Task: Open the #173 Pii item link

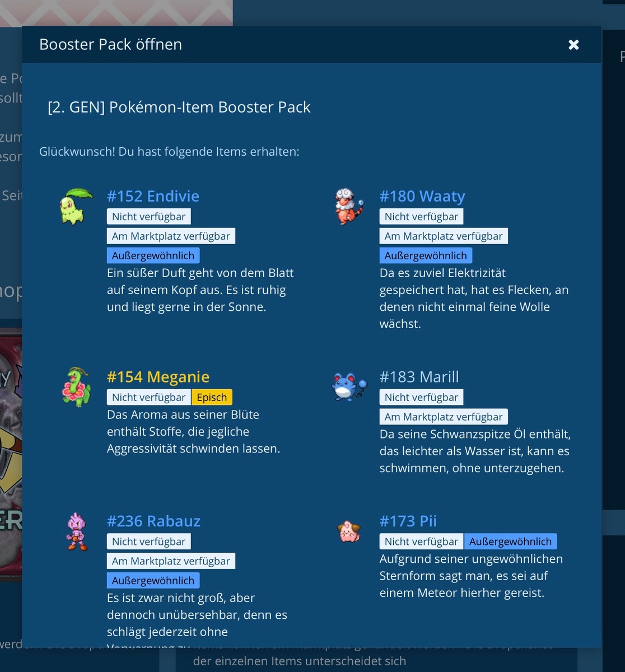Action: coord(408,521)
